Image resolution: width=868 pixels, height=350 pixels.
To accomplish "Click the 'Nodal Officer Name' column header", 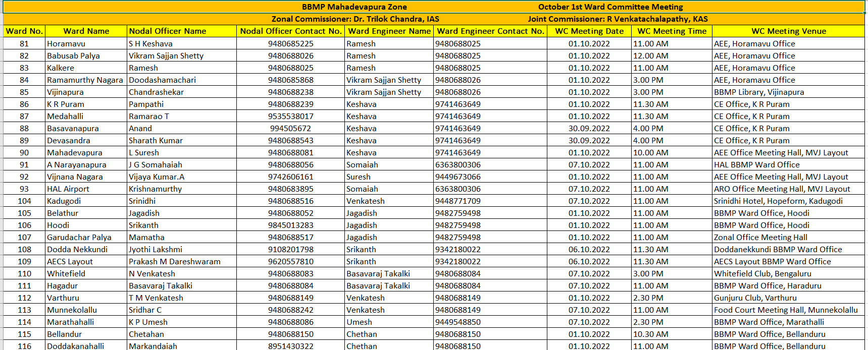I will coord(182,31).
